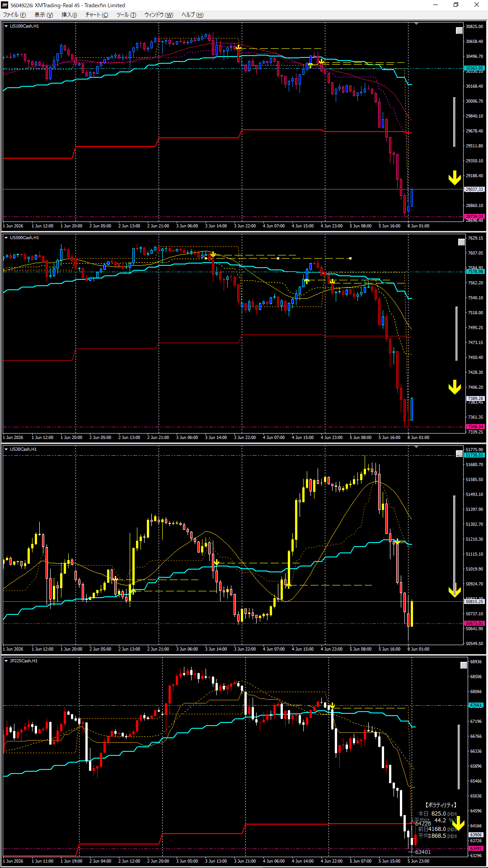
Task: Click the chart shift triangle marker atop US100Cash chart
Action: coord(417,24)
